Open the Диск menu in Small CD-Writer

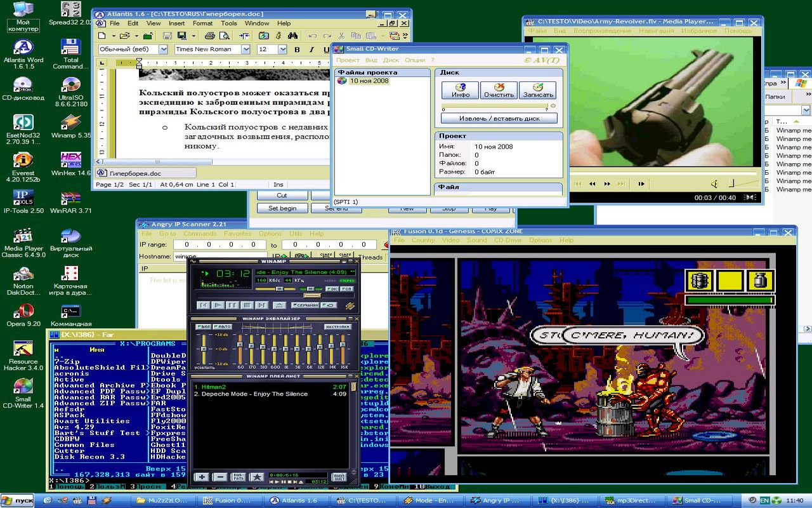coord(391,60)
